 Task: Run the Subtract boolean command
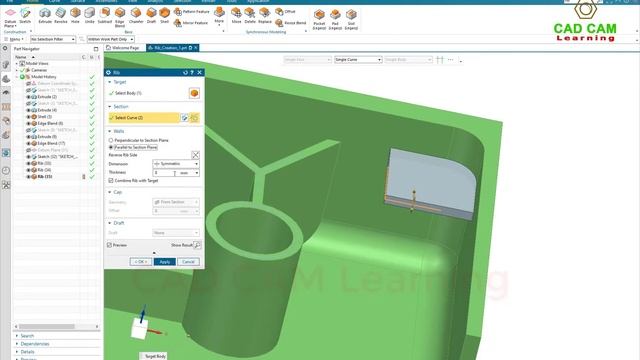[x=105, y=16]
